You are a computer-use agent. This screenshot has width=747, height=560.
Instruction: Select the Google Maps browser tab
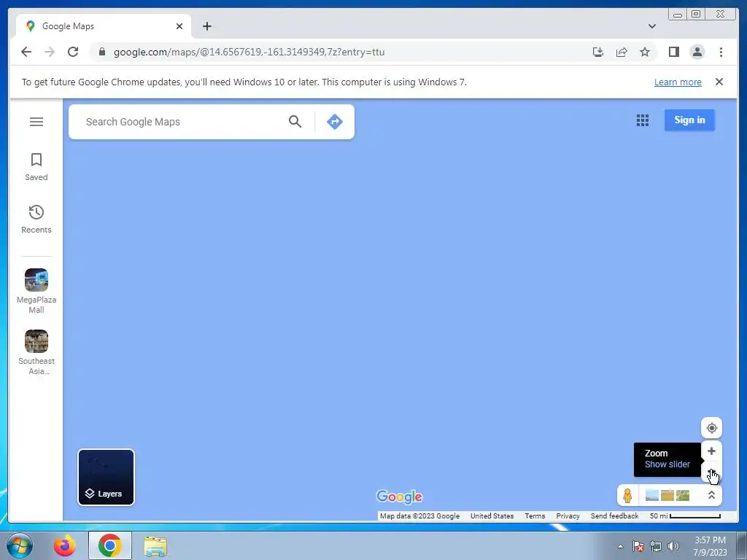[x=104, y=26]
